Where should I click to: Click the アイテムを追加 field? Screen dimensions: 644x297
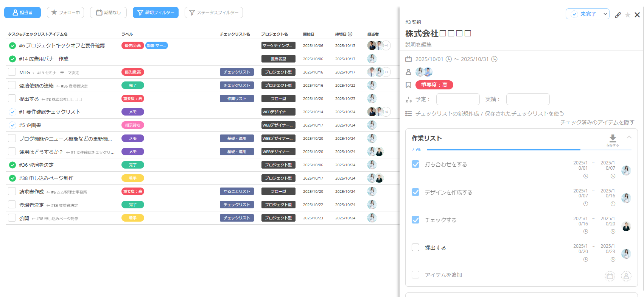pos(443,275)
